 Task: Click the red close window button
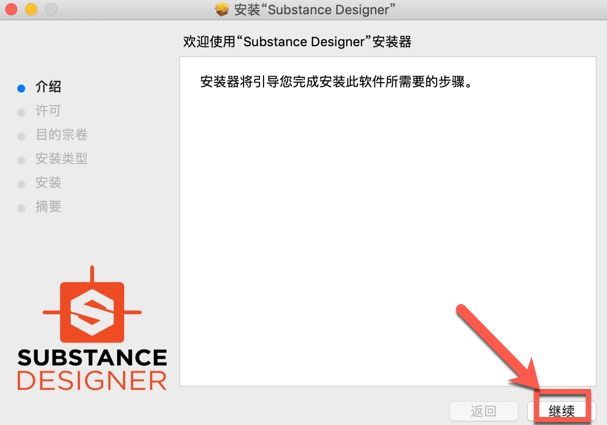[11, 9]
